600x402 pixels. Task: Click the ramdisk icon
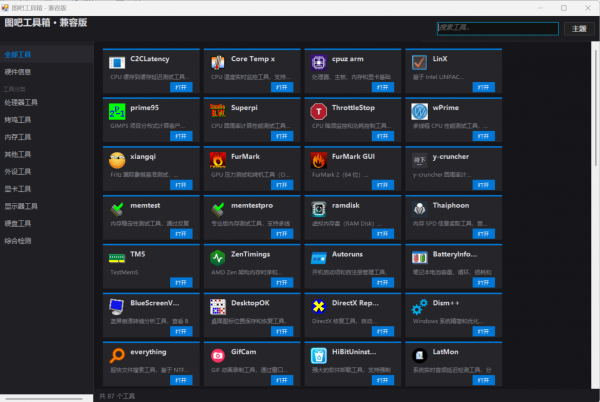pyautogui.click(x=318, y=209)
